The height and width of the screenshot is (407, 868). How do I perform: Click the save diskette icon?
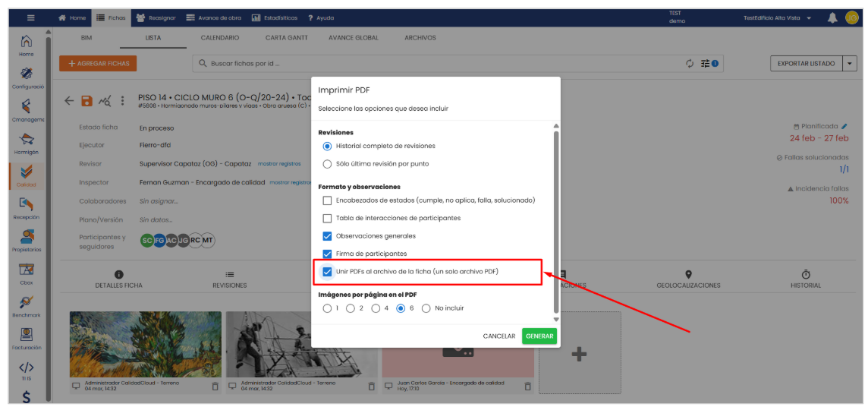tap(86, 101)
